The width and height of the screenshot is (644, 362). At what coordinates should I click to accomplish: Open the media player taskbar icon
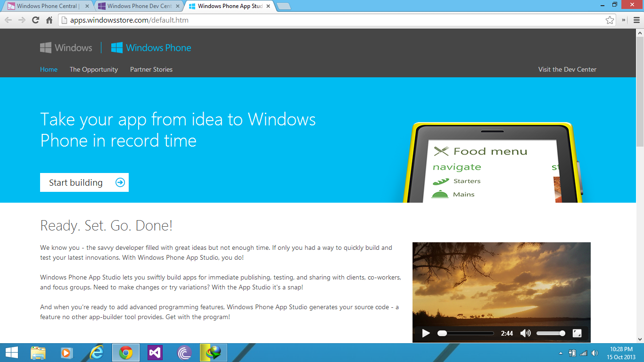pyautogui.click(x=66, y=353)
